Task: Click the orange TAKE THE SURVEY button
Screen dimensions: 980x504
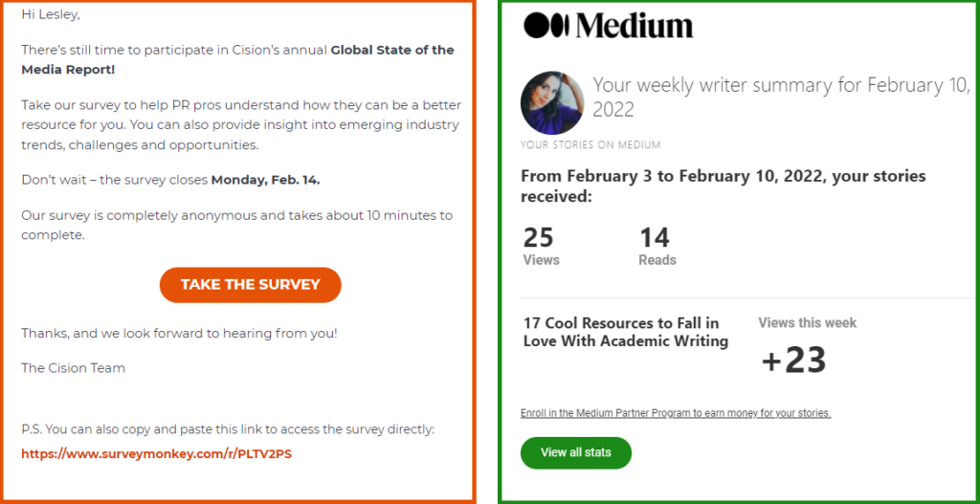Action: [251, 285]
